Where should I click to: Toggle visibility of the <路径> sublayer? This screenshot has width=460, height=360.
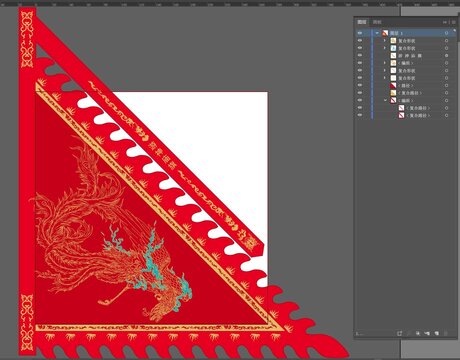360,86
